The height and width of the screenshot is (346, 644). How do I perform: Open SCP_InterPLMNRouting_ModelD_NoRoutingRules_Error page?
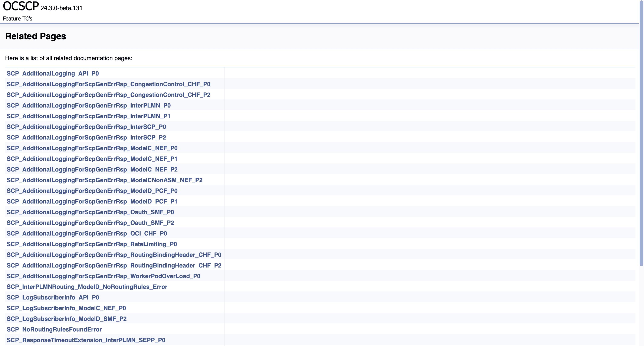[x=87, y=287]
